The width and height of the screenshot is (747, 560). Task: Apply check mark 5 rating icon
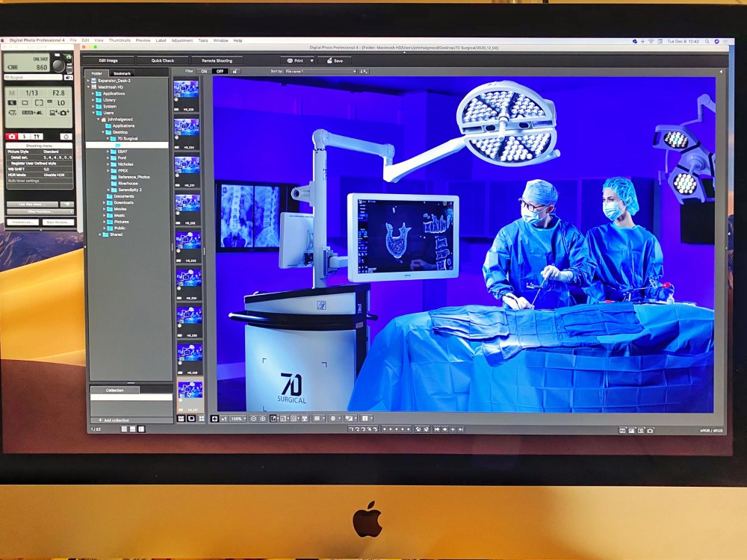(x=374, y=429)
